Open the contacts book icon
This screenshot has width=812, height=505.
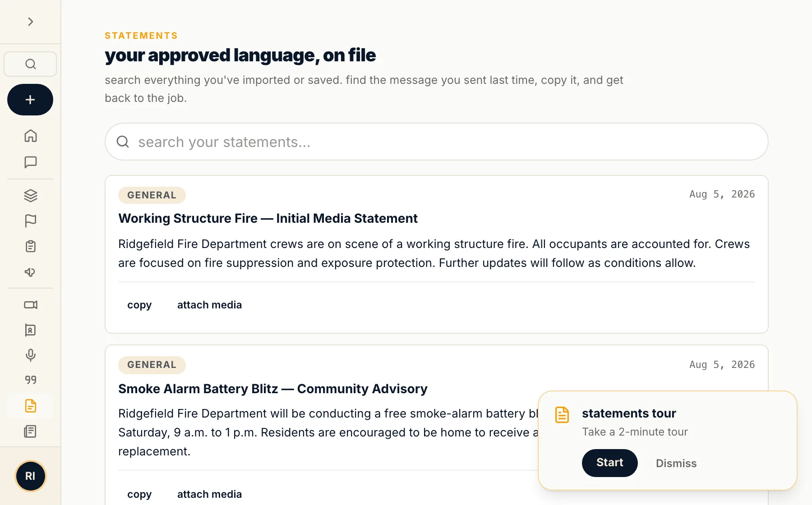pos(30,330)
